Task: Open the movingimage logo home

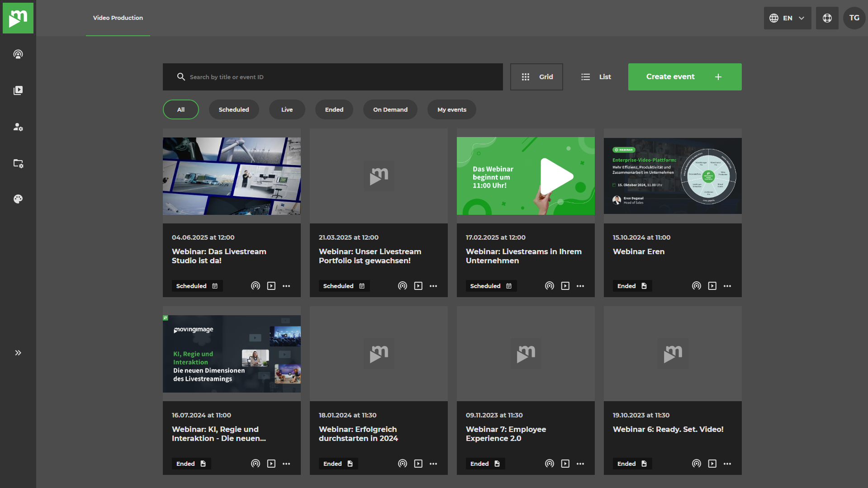Action: (x=18, y=18)
